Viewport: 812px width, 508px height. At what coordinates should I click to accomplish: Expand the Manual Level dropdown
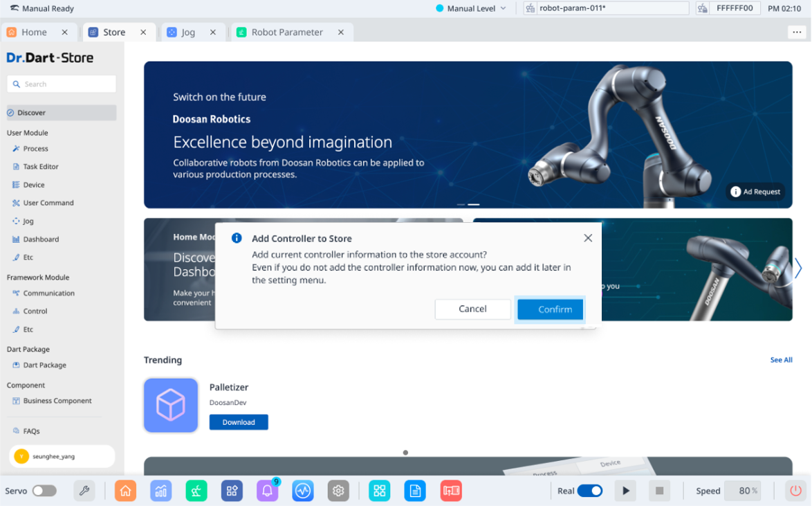[x=471, y=8]
